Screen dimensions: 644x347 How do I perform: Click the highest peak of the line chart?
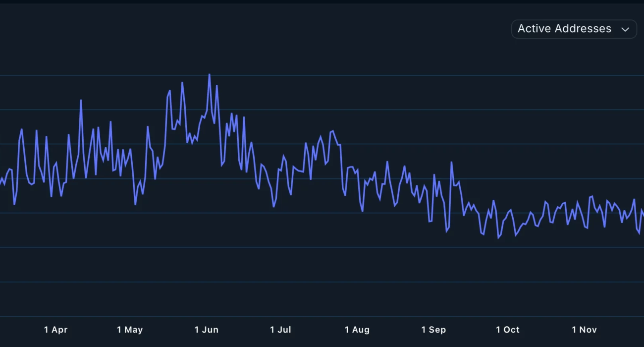tap(210, 75)
